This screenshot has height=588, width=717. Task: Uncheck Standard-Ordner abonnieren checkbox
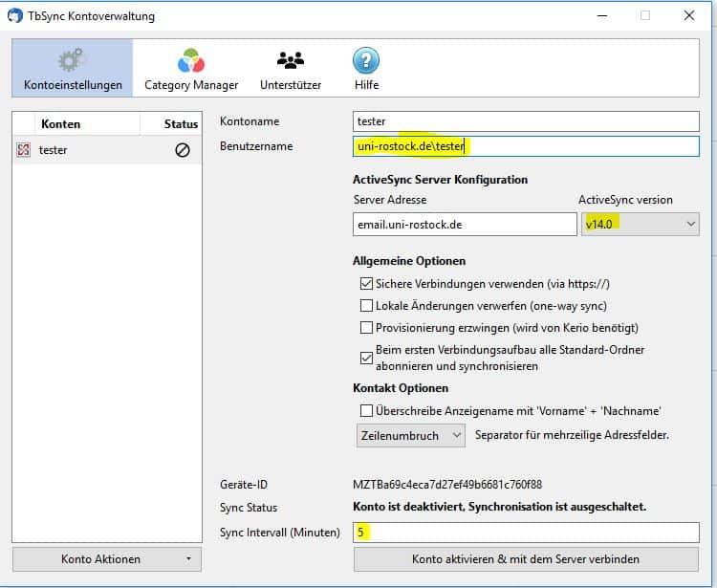(x=366, y=358)
